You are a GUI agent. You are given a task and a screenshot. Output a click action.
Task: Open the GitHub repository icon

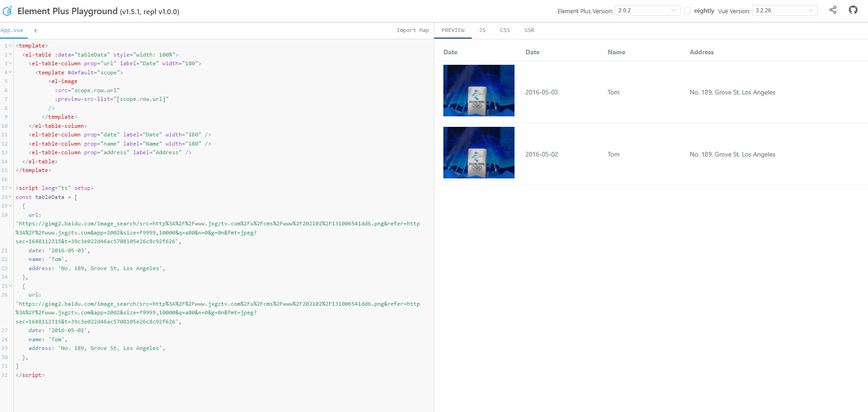click(x=853, y=10)
